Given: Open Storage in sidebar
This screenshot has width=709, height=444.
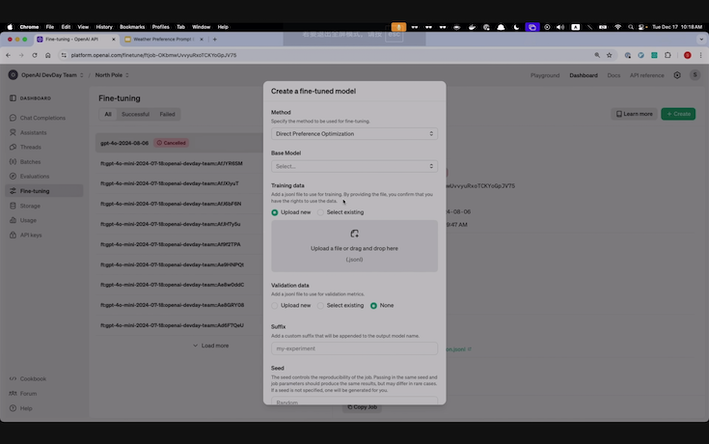Looking at the screenshot, I should (x=31, y=205).
